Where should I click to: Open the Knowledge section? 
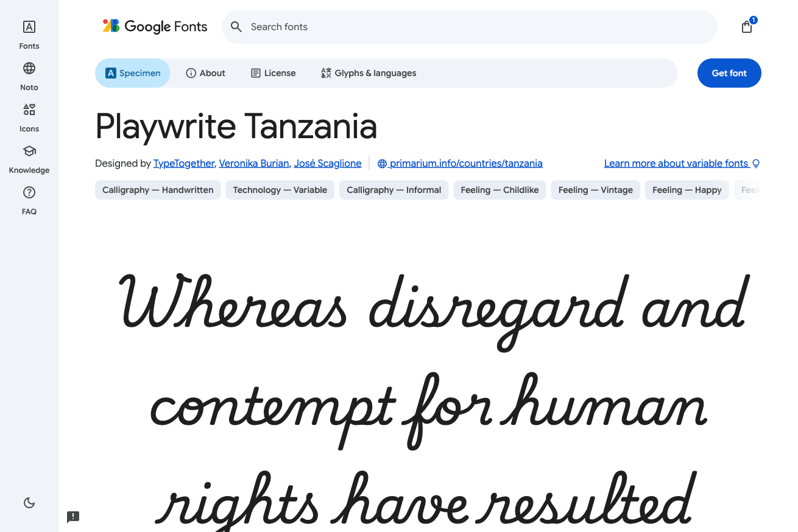[x=29, y=158]
